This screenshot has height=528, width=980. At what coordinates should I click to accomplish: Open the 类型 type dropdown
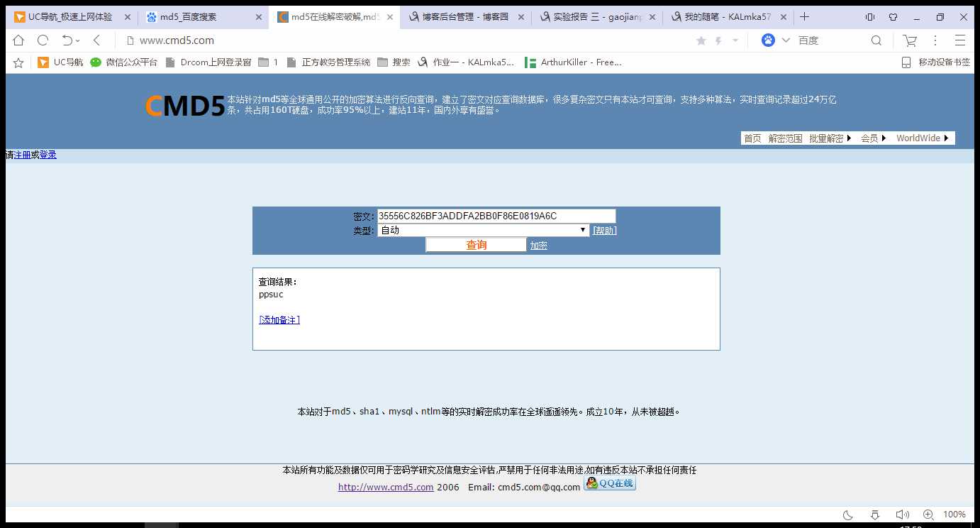pos(483,230)
